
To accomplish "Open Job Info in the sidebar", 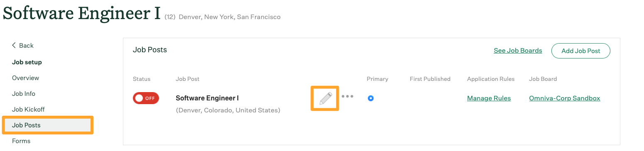I will click(x=24, y=94).
